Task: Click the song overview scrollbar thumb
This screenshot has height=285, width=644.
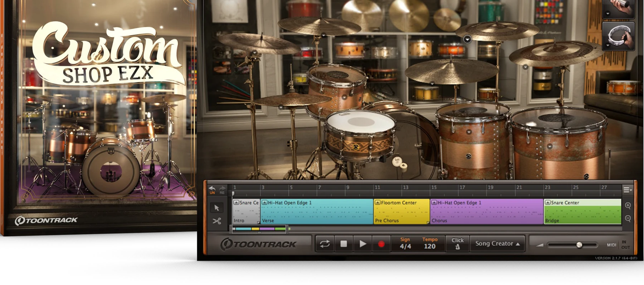Action: pos(260,229)
